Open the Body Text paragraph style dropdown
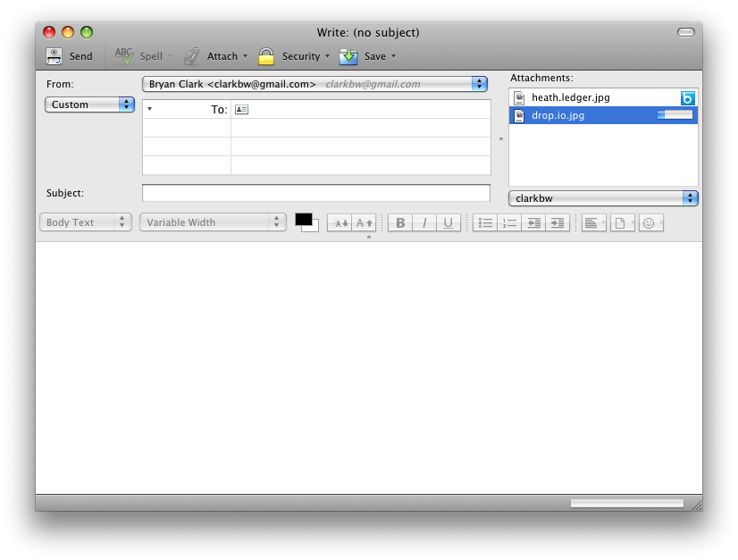 point(86,222)
